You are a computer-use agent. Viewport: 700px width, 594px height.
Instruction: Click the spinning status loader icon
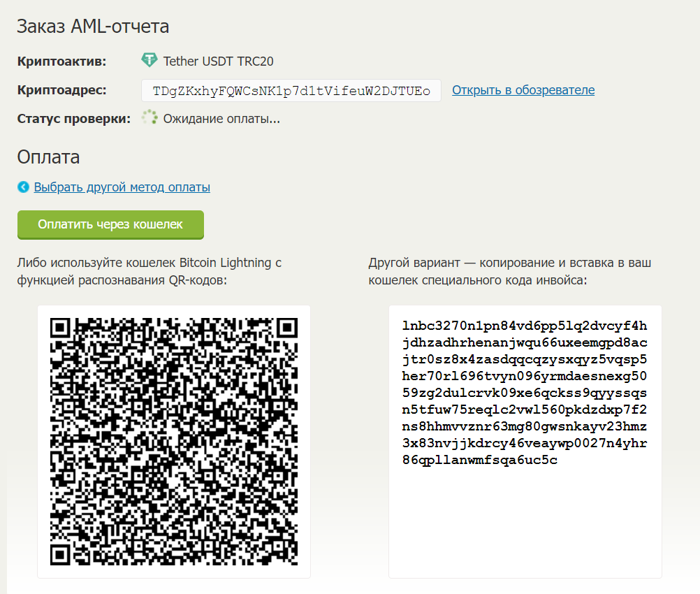pos(150,117)
